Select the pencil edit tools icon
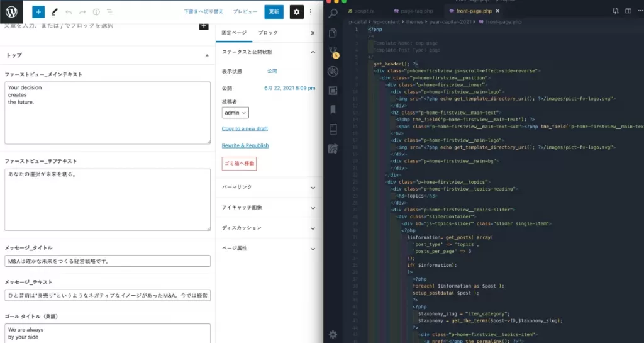The width and height of the screenshot is (644, 343). 55,12
